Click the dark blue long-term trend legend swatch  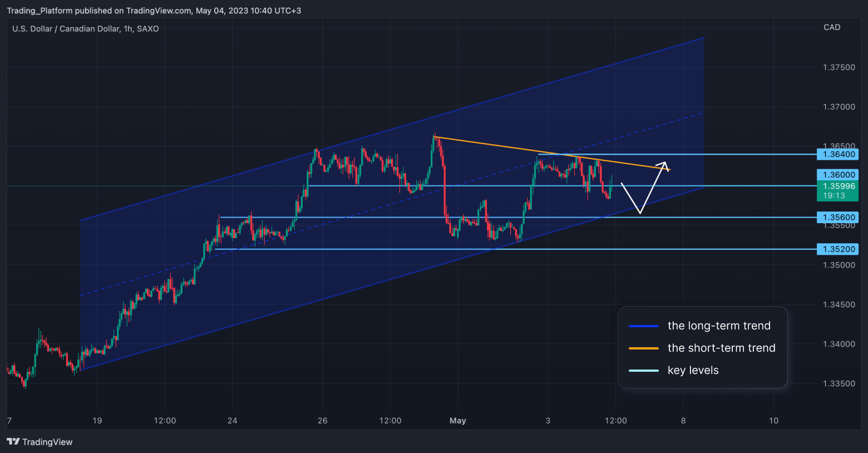click(644, 326)
